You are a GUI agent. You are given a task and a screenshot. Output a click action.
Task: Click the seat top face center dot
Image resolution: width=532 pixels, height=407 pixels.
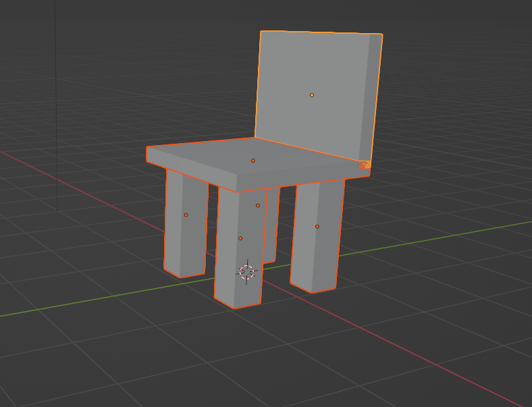click(x=252, y=161)
